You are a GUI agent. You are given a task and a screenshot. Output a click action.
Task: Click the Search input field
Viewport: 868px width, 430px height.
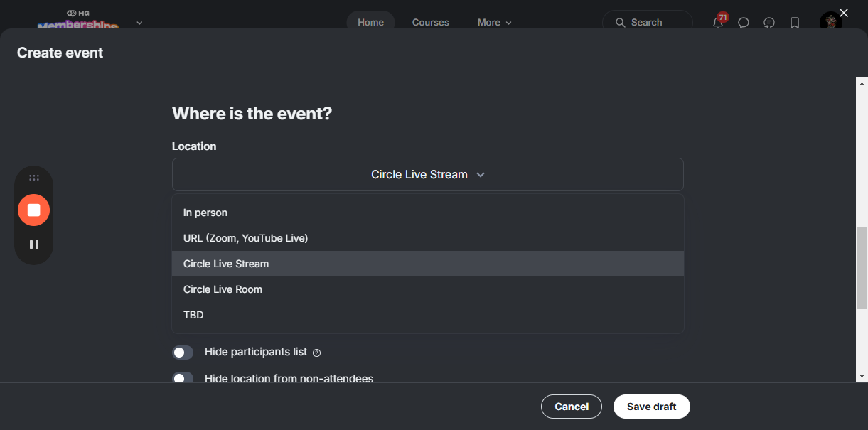click(x=648, y=23)
